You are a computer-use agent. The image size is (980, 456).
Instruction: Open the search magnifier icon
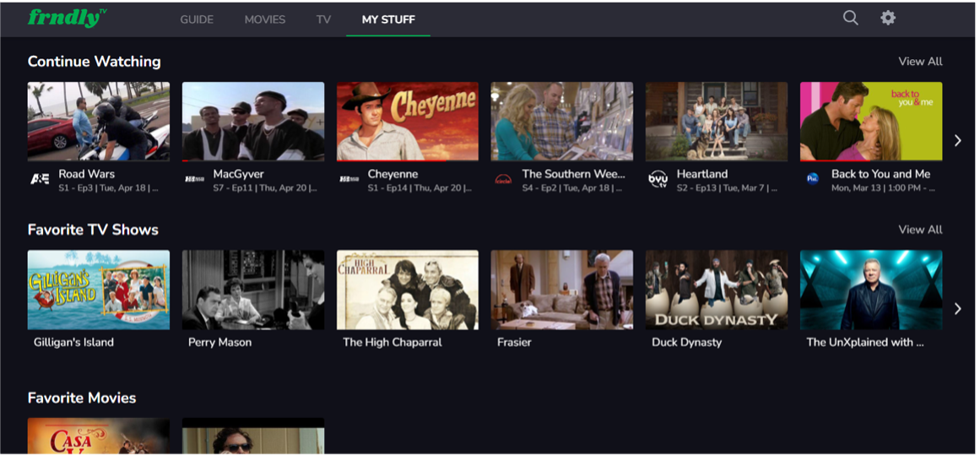tap(850, 18)
